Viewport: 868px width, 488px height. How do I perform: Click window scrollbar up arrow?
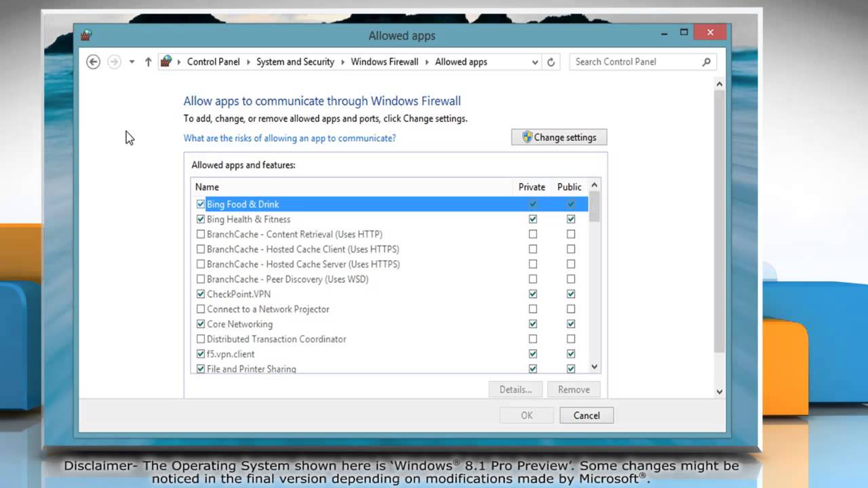[x=719, y=84]
